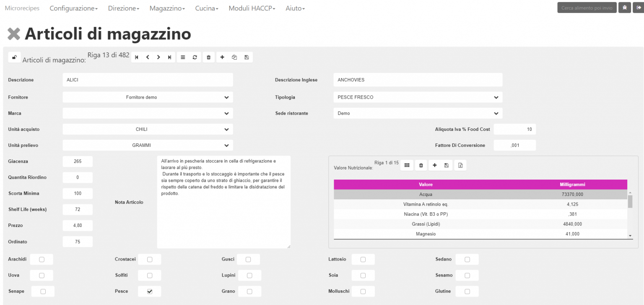The height and width of the screenshot is (305, 644).
Task: Save the nutritional values
Action: 446,165
